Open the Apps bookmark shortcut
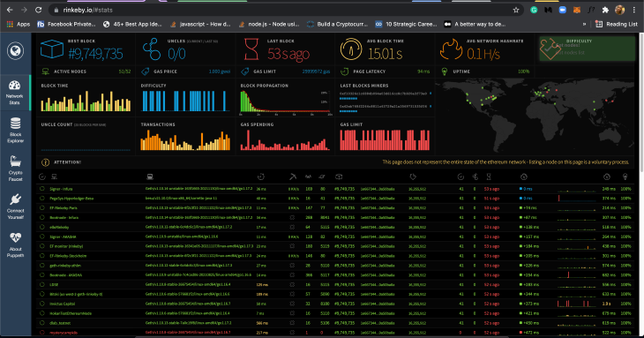This screenshot has height=338, width=644. pos(19,24)
